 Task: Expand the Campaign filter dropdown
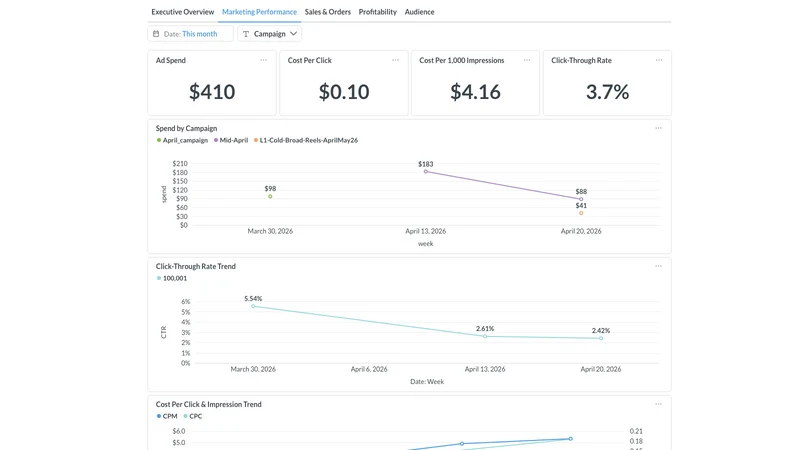point(269,34)
